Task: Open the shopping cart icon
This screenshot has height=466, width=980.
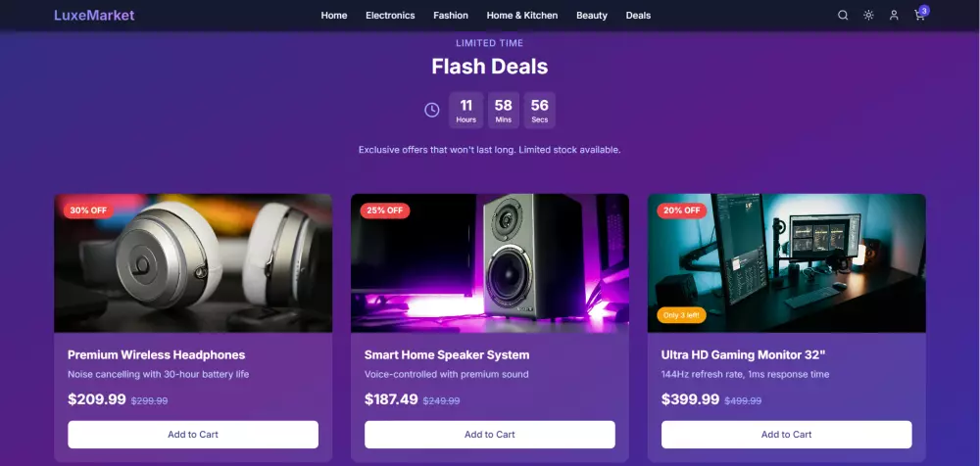Action: [x=919, y=17]
